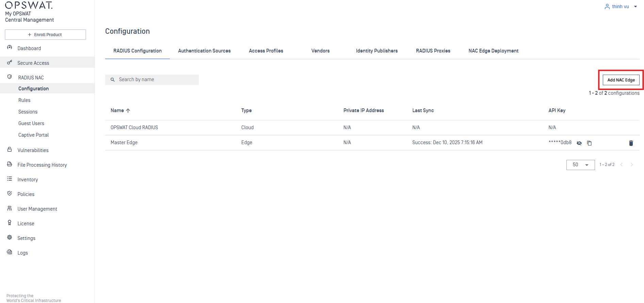
Task: Click the Cloud type cell
Action: [x=247, y=127]
